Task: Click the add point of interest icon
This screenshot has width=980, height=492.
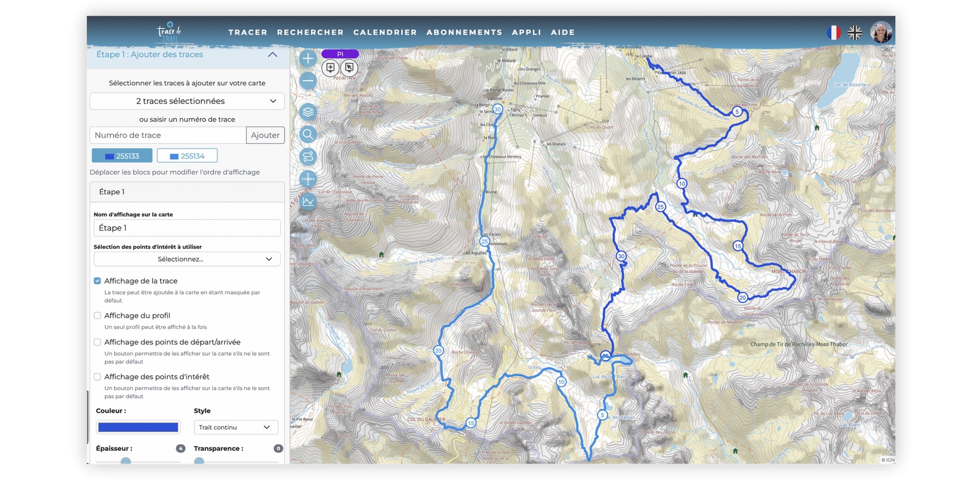Action: [330, 68]
